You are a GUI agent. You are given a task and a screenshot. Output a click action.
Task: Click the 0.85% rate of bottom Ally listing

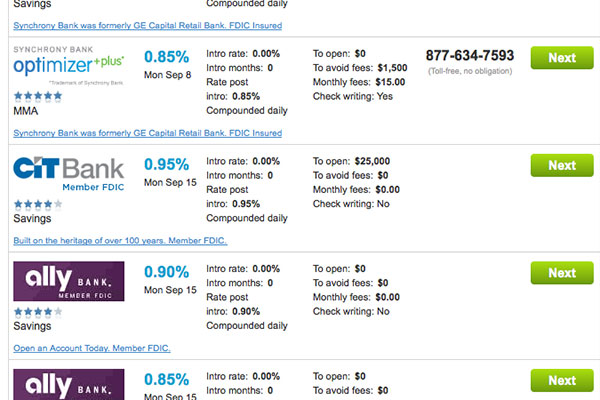[166, 380]
